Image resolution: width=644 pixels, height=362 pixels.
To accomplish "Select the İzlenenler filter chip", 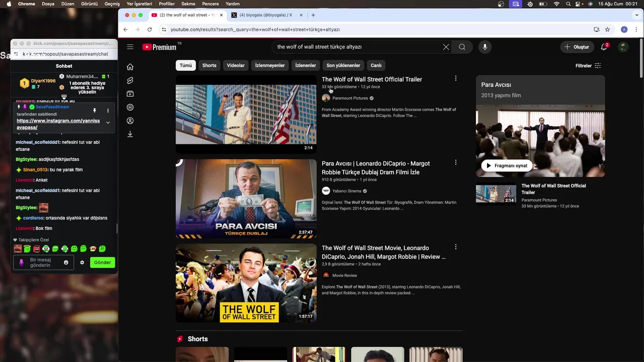I will click(x=305, y=65).
